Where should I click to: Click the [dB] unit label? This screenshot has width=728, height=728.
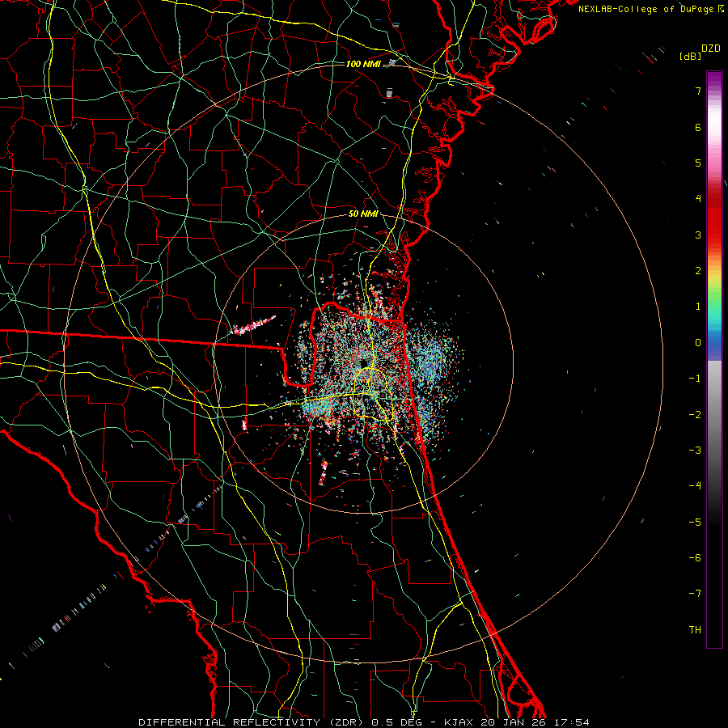click(x=690, y=57)
